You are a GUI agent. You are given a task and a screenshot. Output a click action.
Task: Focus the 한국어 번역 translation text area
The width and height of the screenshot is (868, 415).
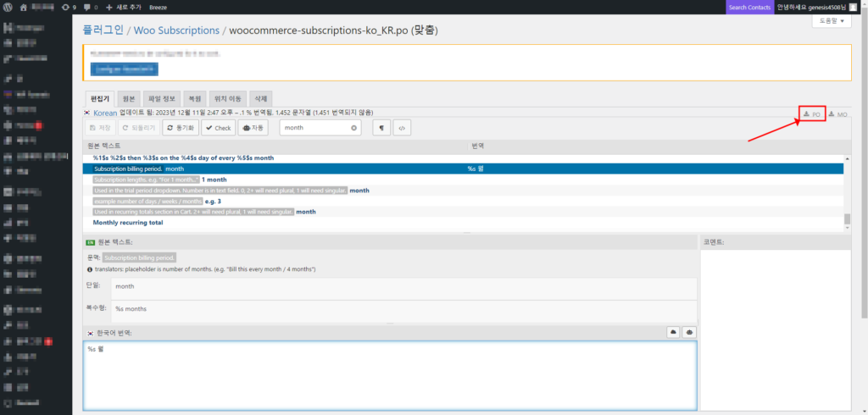tap(390, 375)
